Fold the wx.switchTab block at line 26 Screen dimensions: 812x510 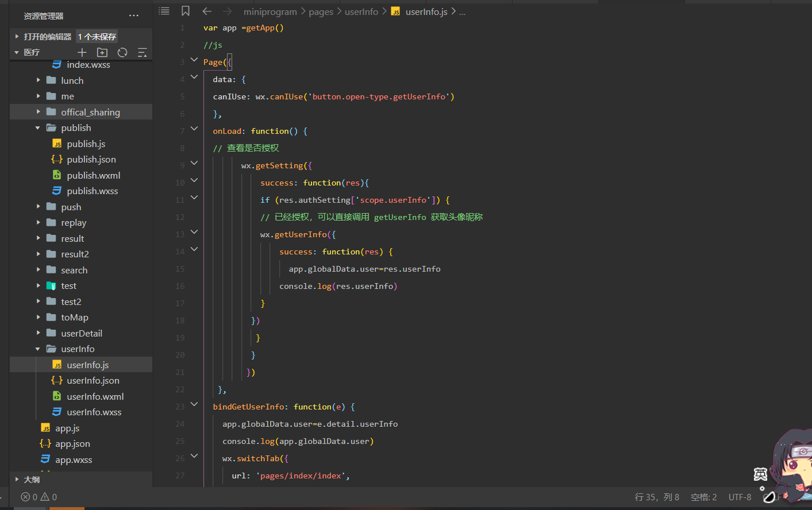tap(194, 456)
